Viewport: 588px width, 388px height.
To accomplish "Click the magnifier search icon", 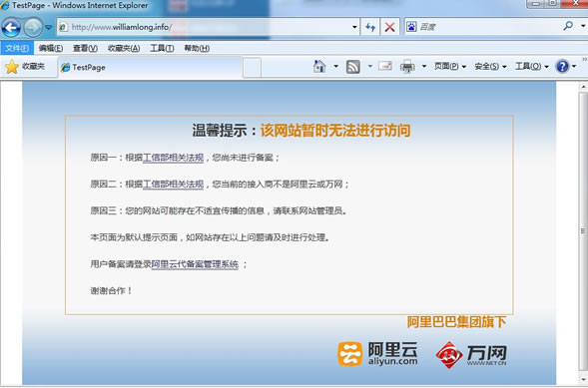I will [x=568, y=26].
